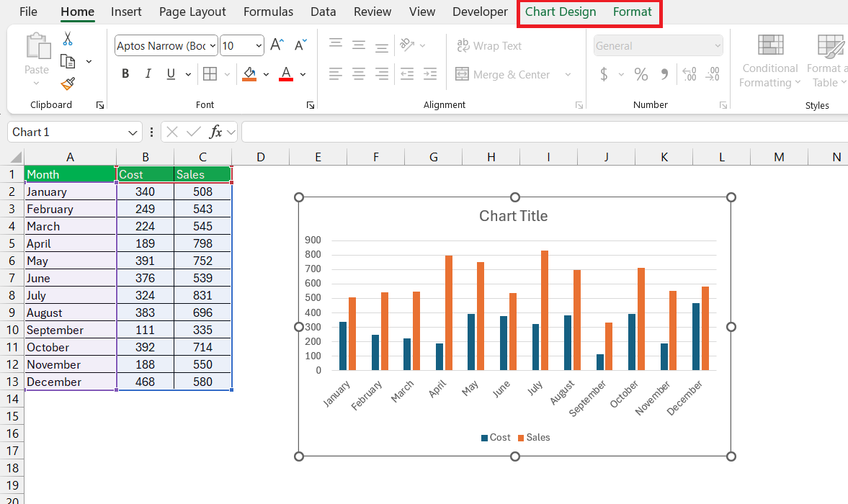Switch to the Developer tab
The image size is (848, 504).
[480, 12]
